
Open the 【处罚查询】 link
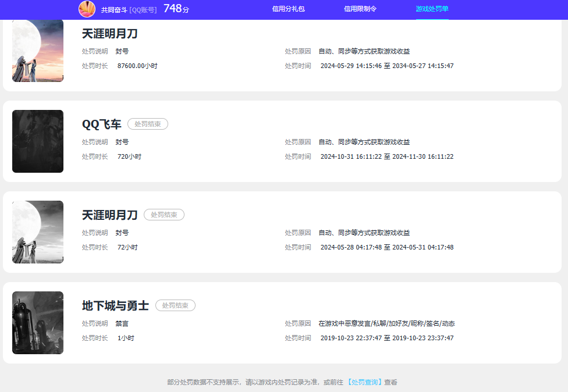364,382
